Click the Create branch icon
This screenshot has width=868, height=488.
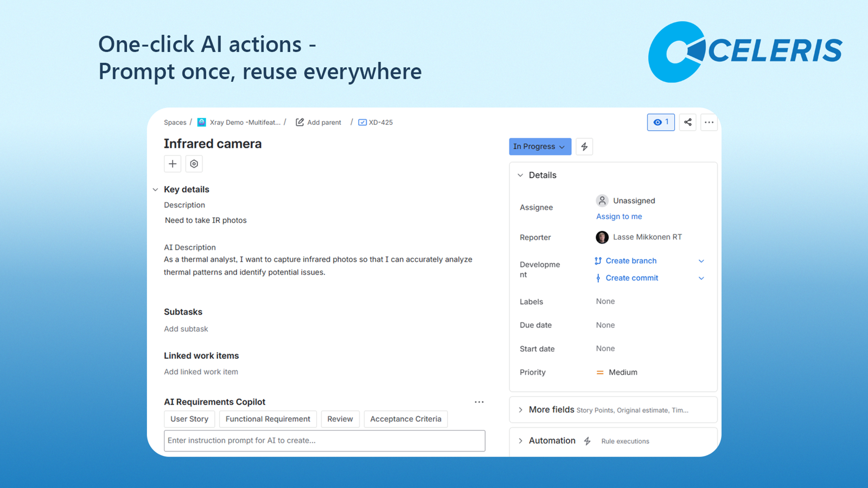point(597,261)
